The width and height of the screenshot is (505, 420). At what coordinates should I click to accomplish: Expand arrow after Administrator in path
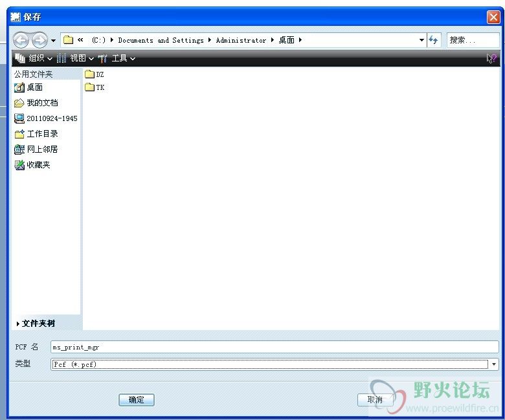point(273,40)
